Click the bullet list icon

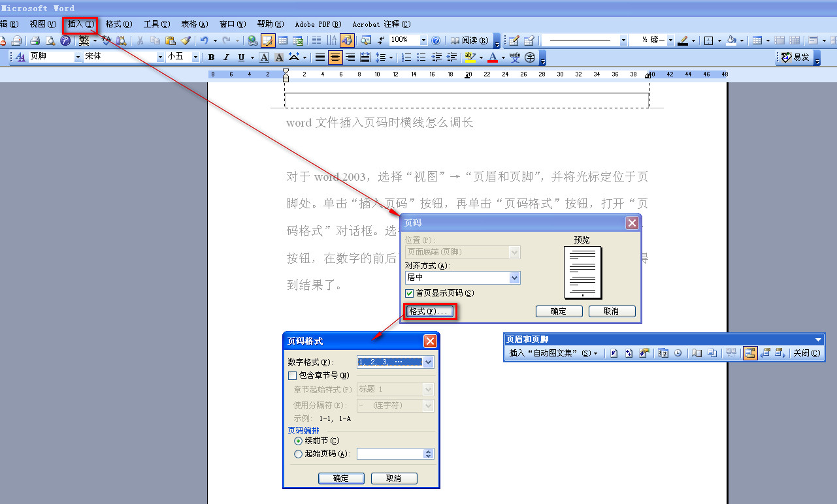(x=421, y=57)
